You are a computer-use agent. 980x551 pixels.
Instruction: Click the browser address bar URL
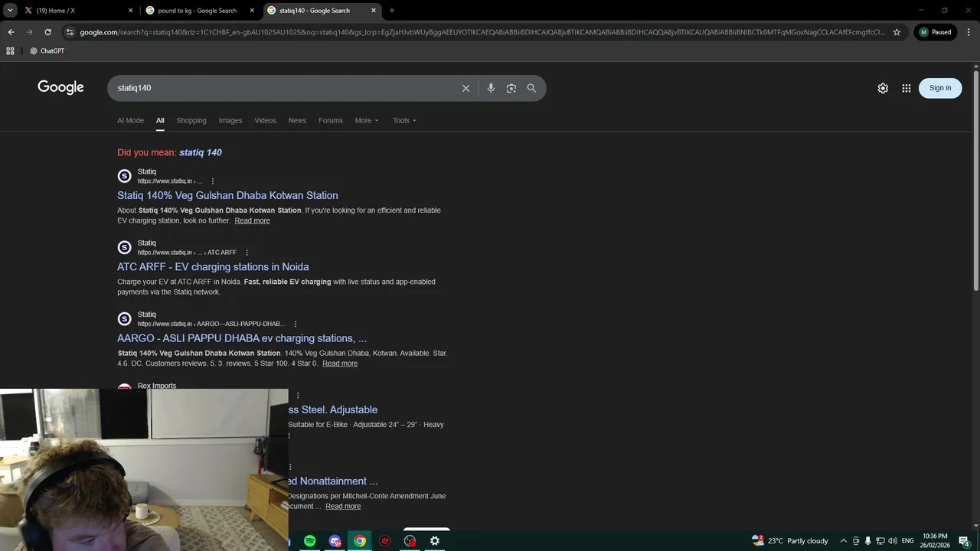tap(482, 32)
